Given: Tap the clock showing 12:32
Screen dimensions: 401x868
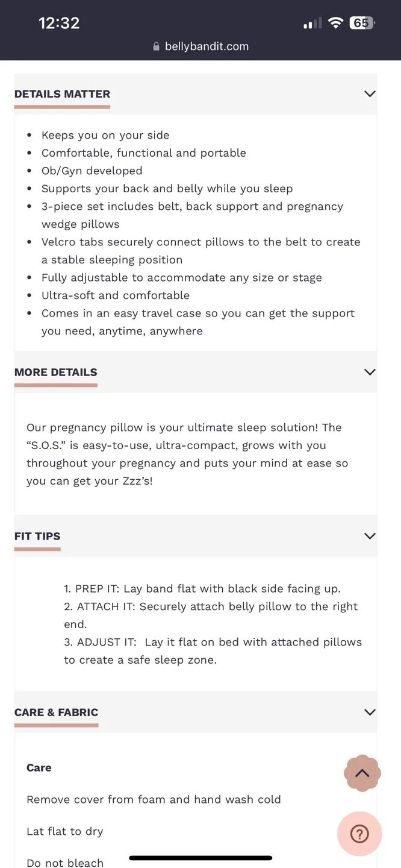Looking at the screenshot, I should [x=58, y=22].
